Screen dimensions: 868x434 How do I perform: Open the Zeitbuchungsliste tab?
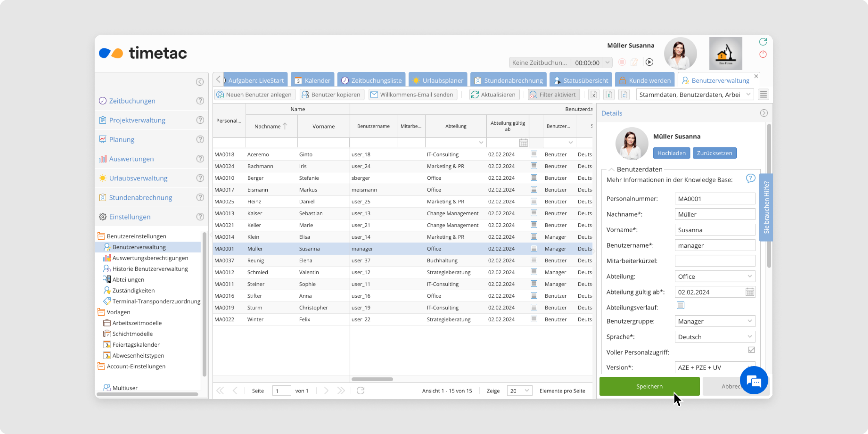coord(372,80)
